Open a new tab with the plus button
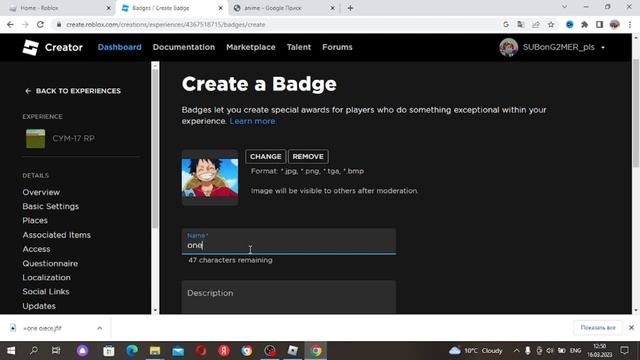 point(350,8)
